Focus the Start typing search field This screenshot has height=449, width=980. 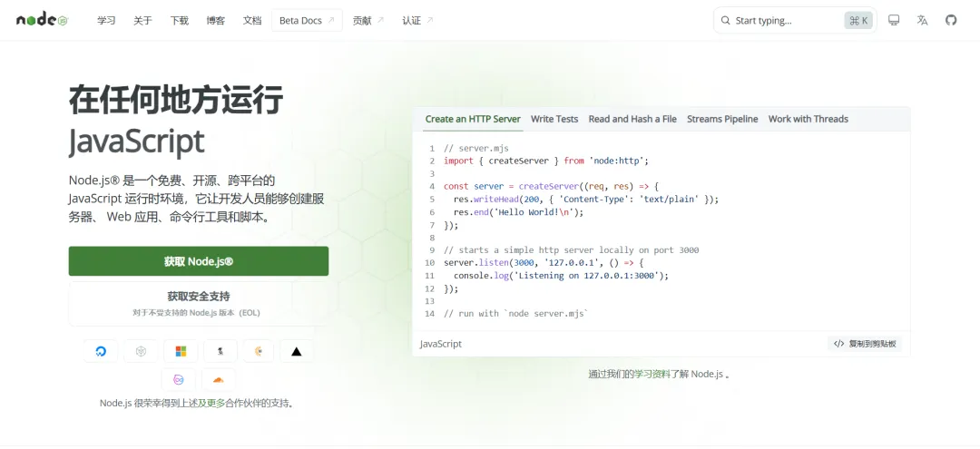795,21
